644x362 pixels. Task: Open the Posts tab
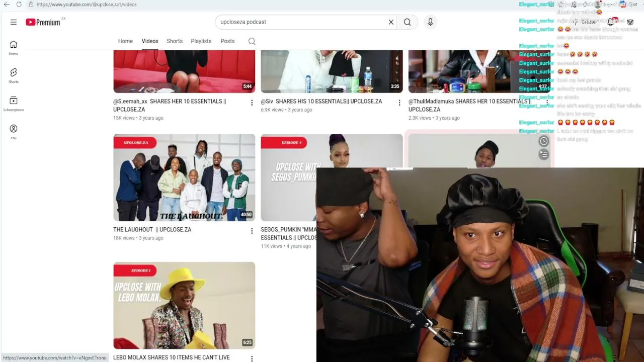(227, 41)
